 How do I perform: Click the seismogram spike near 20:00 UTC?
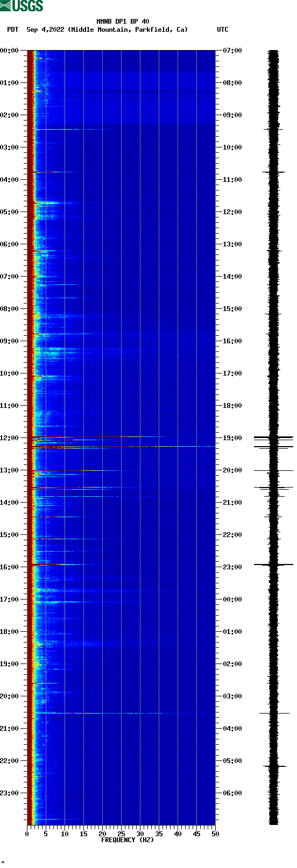click(273, 470)
